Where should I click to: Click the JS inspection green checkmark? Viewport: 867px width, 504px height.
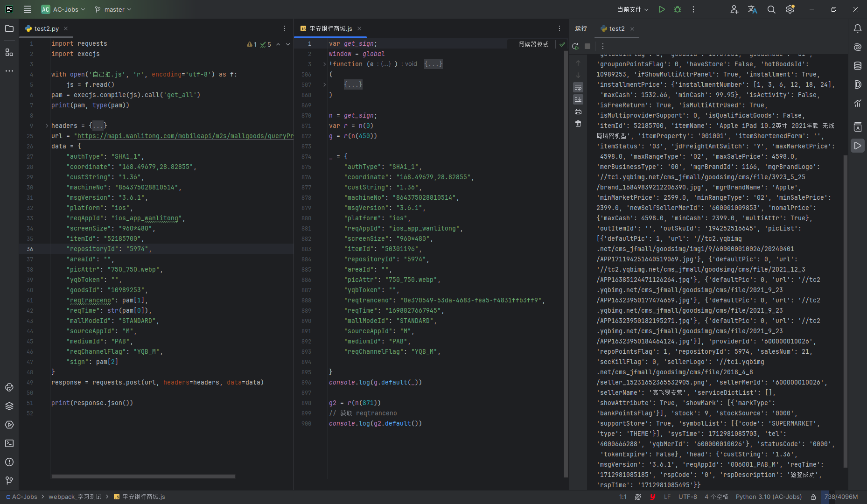click(x=562, y=44)
